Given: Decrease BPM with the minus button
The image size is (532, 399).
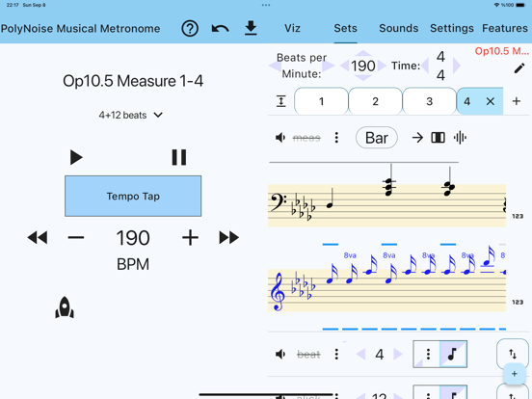Looking at the screenshot, I should point(76,237).
